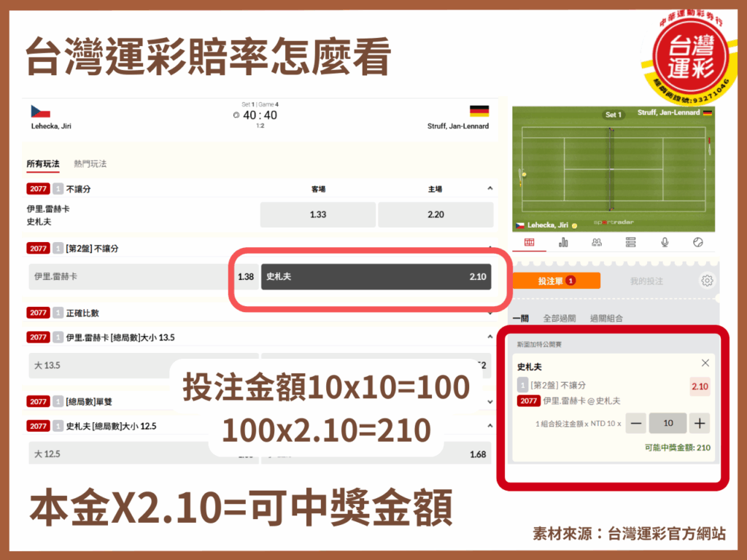Select the 一關 bet type tab
The width and height of the screenshot is (747, 560).
pos(521,318)
